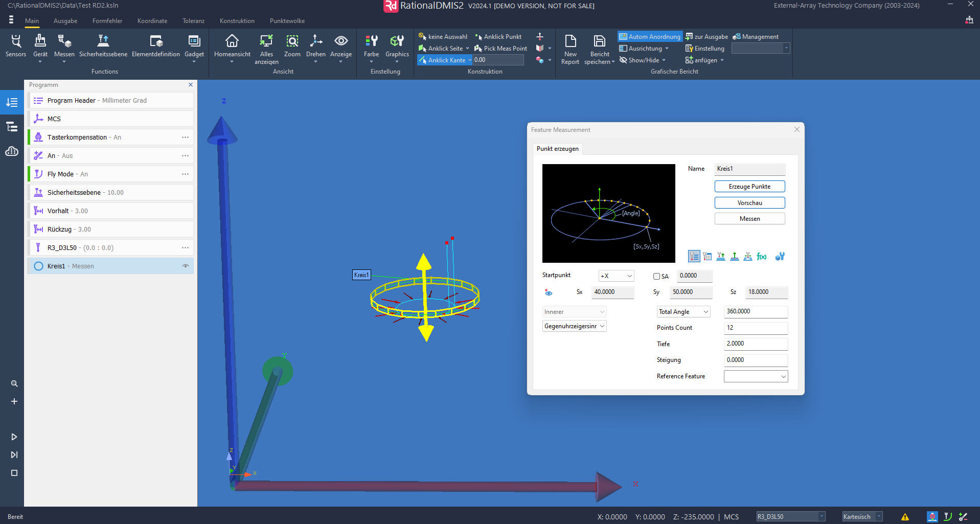Toggle start point eye visibility icon
This screenshot has height=524, width=980.
click(x=549, y=292)
